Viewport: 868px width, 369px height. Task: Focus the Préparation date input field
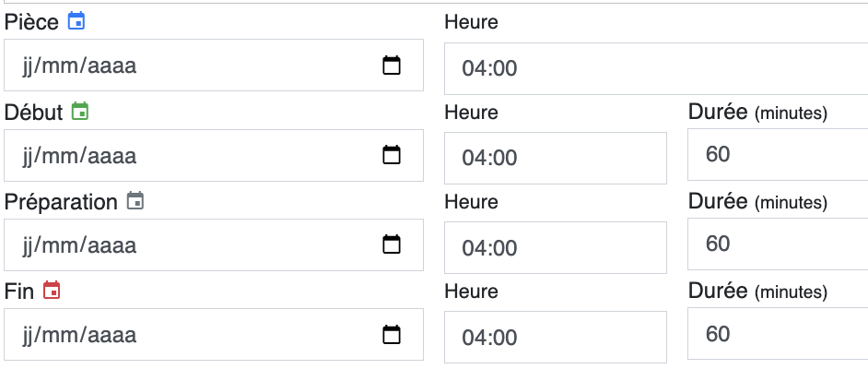pyautogui.click(x=214, y=244)
